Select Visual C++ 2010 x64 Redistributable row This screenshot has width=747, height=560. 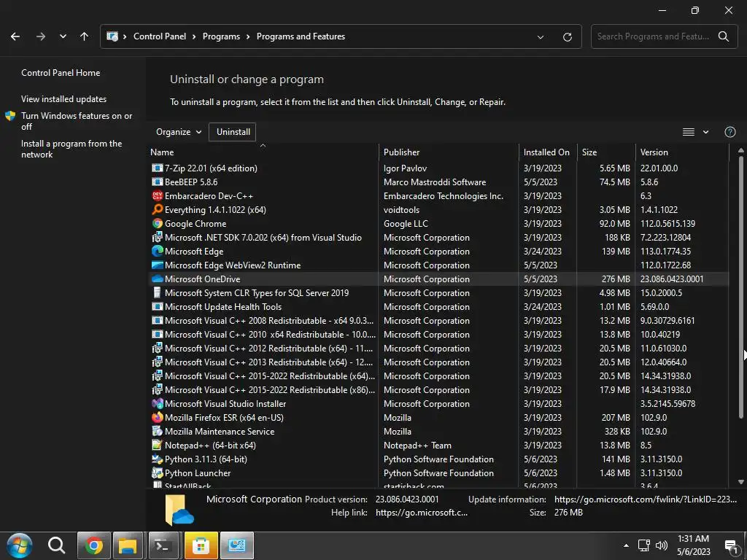(x=438, y=334)
